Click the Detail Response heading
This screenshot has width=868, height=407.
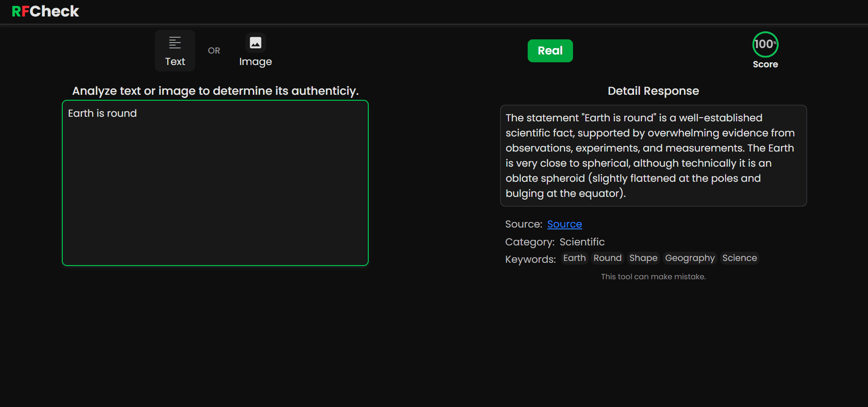coord(653,91)
